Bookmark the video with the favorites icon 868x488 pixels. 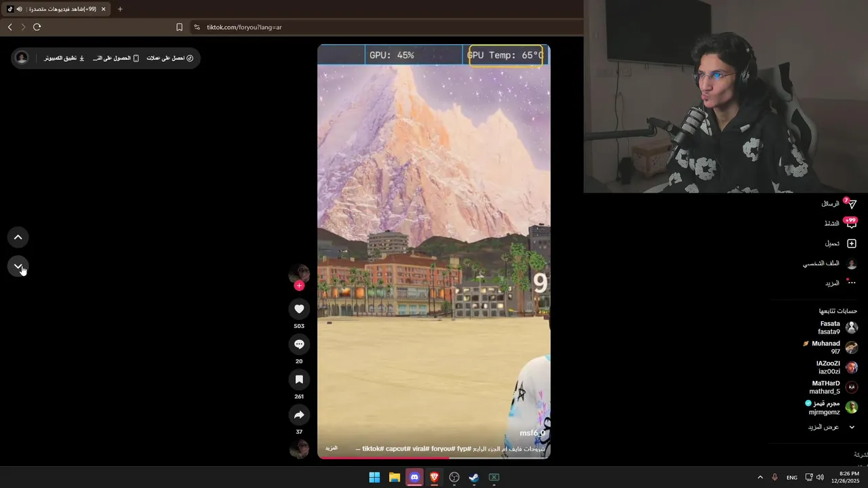(x=299, y=380)
